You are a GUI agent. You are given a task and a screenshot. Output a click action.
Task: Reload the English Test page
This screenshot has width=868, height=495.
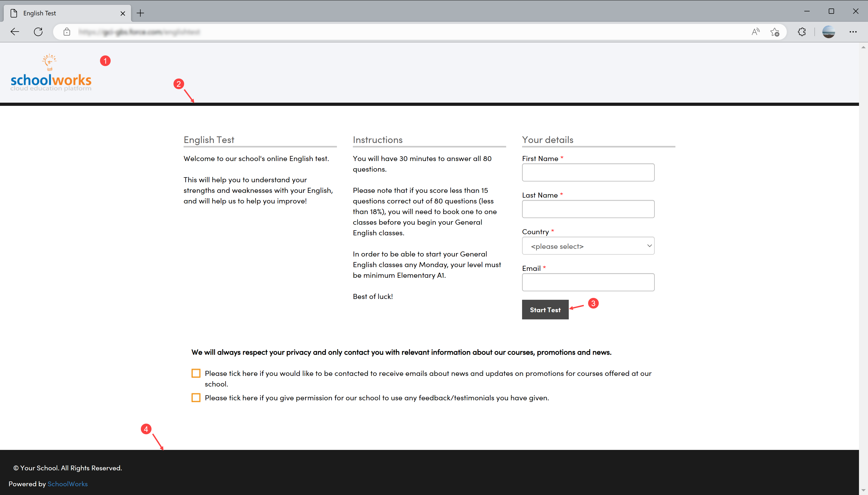coord(38,32)
